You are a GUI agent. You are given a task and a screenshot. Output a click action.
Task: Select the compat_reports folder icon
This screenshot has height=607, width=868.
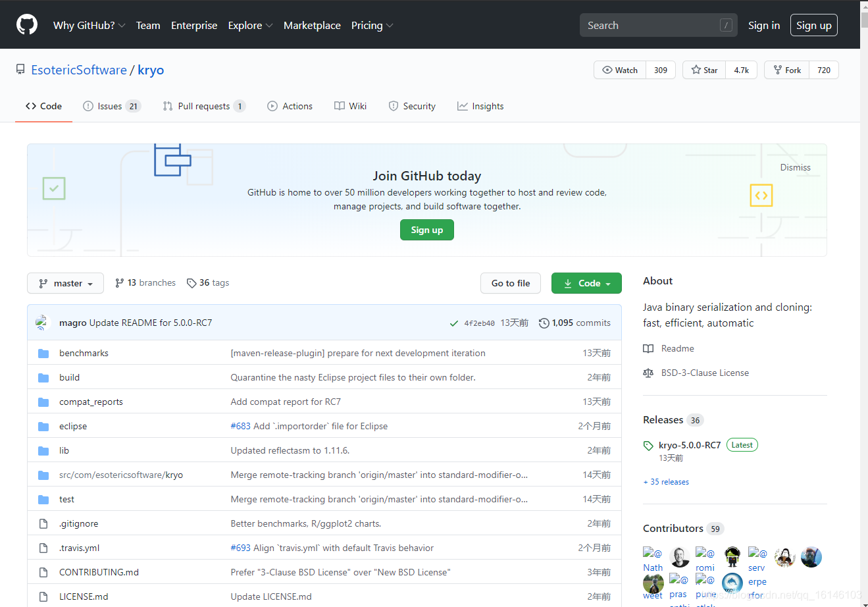(x=43, y=402)
